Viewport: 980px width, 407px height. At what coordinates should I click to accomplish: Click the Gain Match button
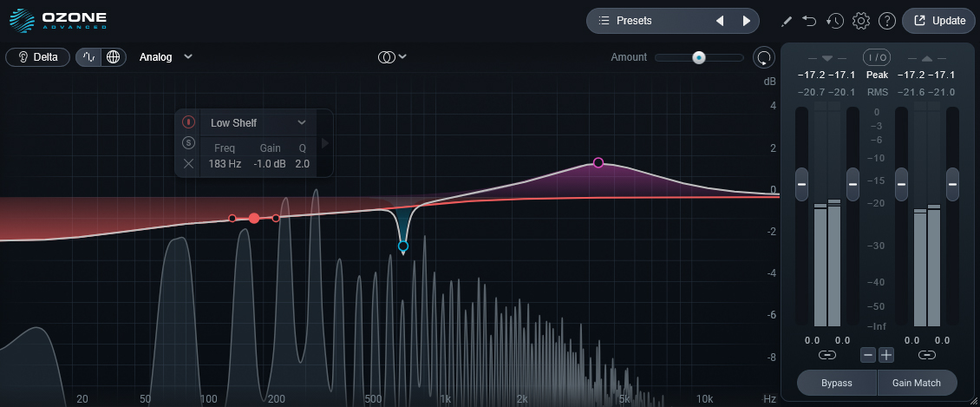(917, 383)
